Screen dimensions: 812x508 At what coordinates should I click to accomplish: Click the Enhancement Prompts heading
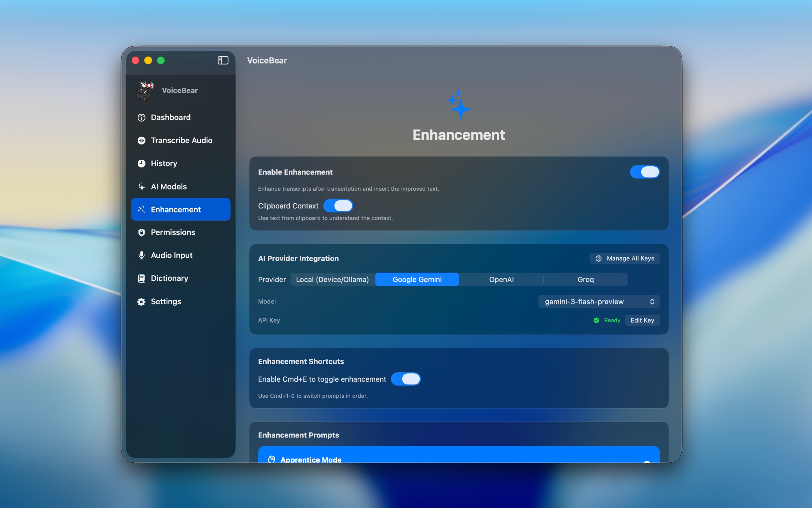pyautogui.click(x=298, y=435)
